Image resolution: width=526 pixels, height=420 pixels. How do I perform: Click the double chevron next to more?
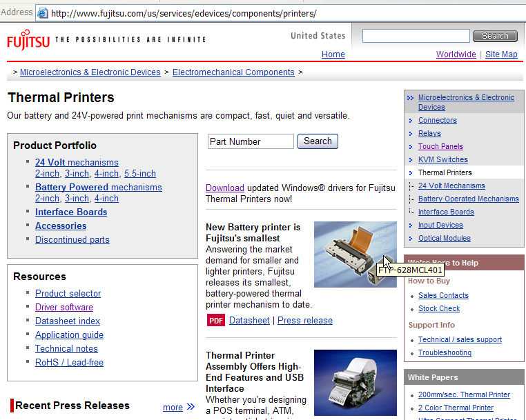pos(191,407)
